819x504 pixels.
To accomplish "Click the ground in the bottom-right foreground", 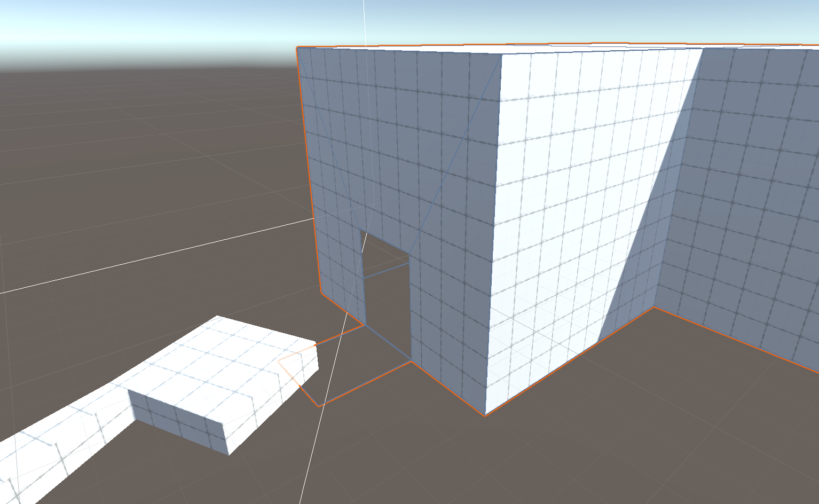I will (x=694, y=454).
